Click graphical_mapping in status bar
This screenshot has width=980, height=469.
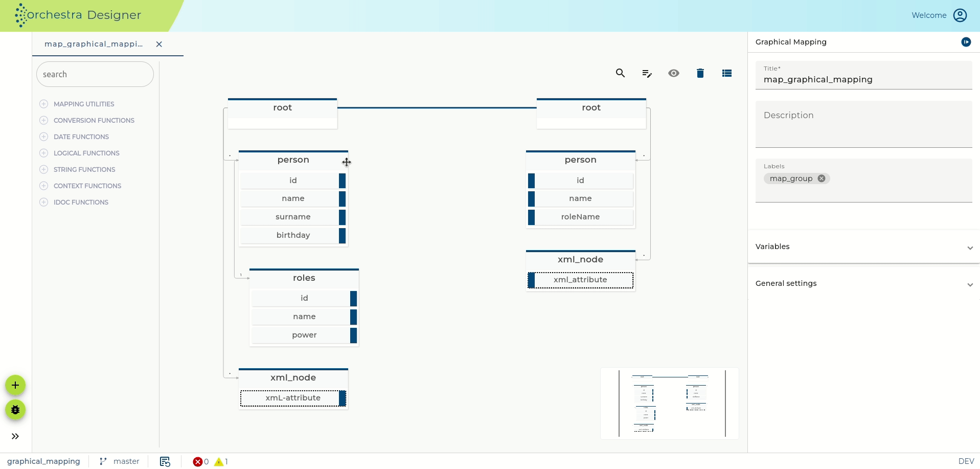pos(43,461)
